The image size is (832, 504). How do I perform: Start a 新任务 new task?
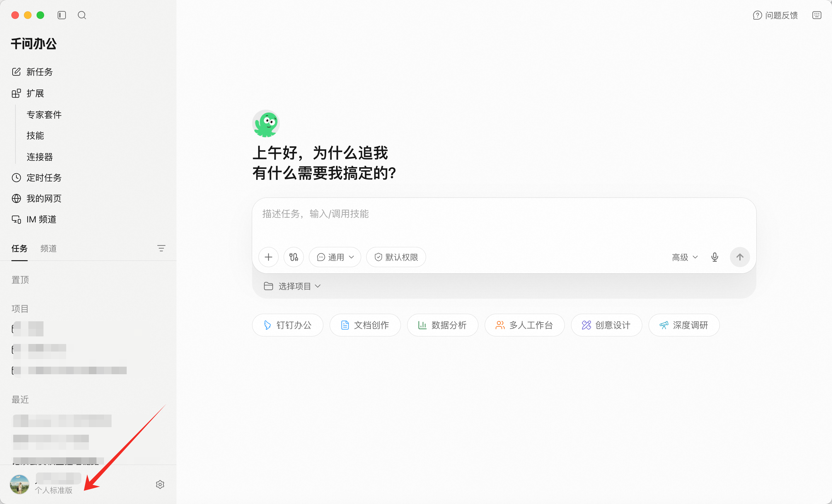click(x=32, y=72)
